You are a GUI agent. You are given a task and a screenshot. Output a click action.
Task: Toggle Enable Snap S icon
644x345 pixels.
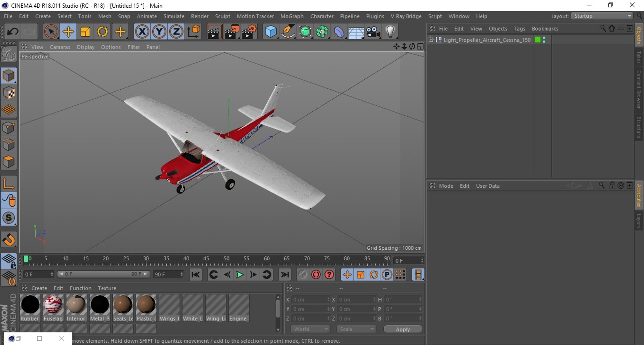click(9, 218)
